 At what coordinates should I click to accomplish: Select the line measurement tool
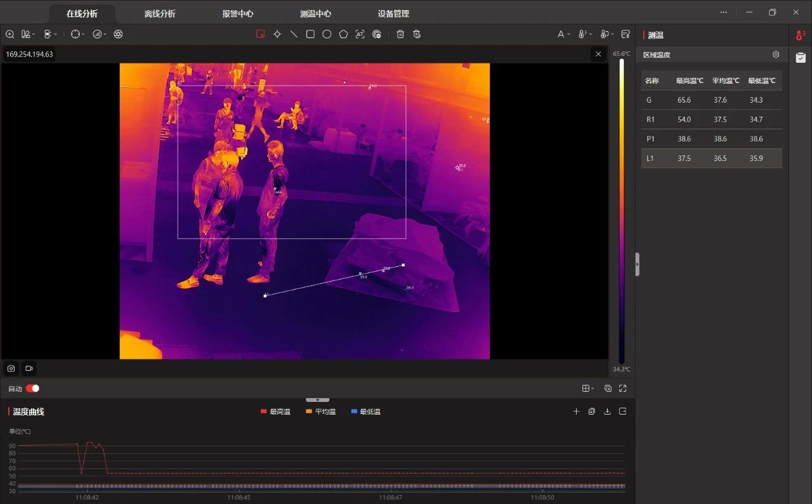(x=294, y=34)
